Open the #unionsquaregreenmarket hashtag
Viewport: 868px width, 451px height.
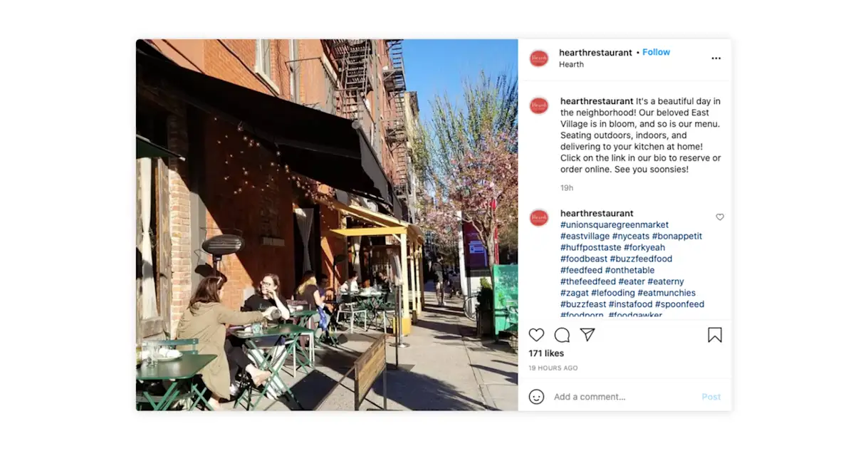pyautogui.click(x=615, y=225)
